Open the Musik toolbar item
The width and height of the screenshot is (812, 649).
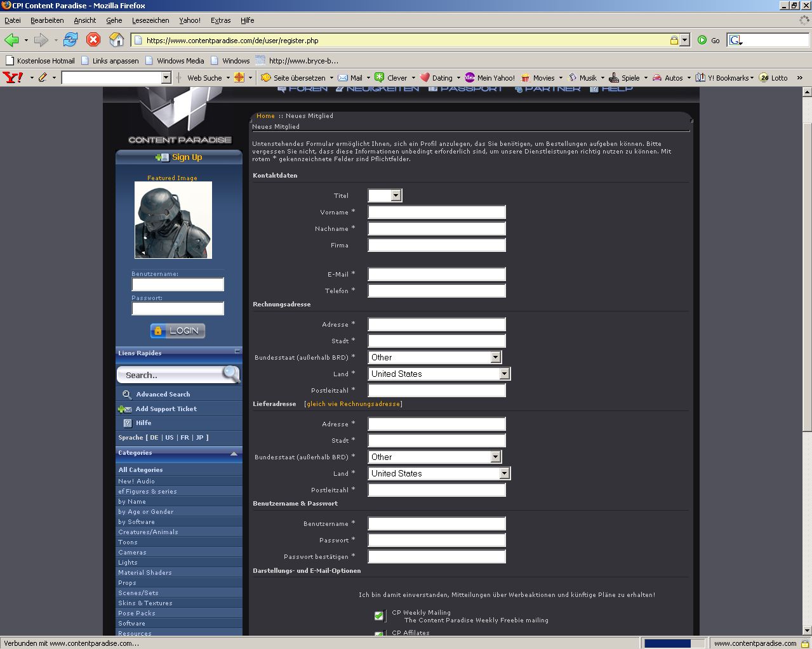[582, 78]
